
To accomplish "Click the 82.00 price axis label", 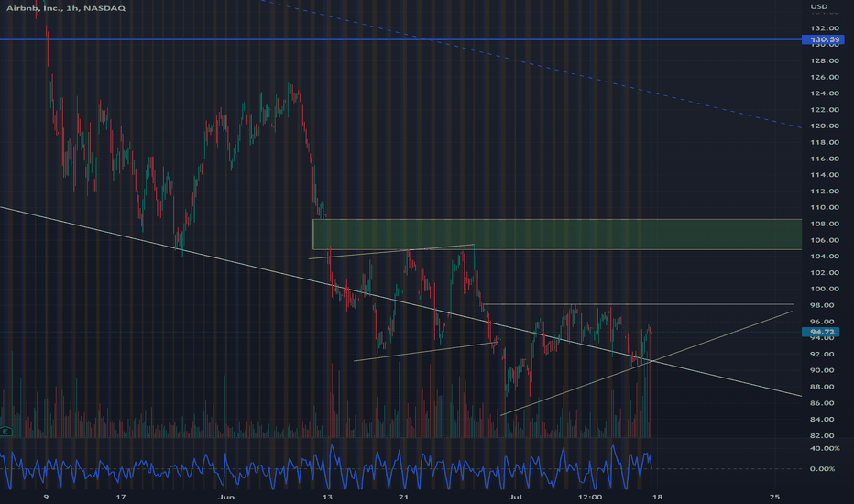I will [824, 436].
